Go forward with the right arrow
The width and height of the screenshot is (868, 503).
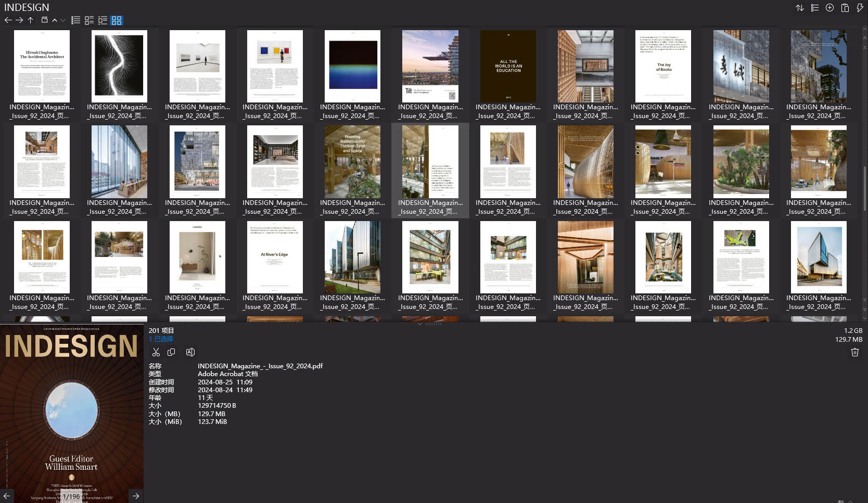coord(19,20)
